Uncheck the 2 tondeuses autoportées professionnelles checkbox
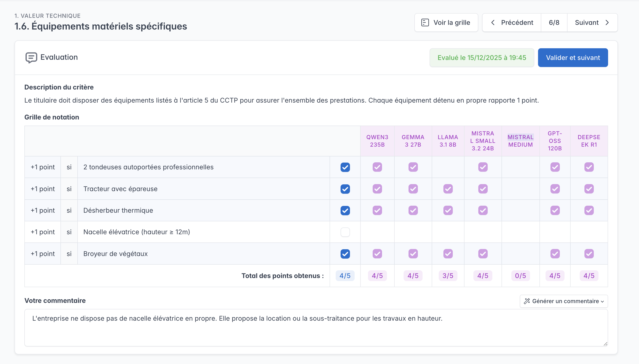Viewport: 639px width, 364px height. click(x=345, y=167)
